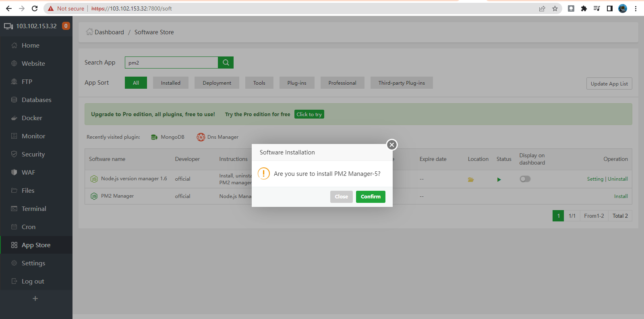Viewport: 644px width, 319px height.
Task: Click the green play status icon
Action: (499, 179)
